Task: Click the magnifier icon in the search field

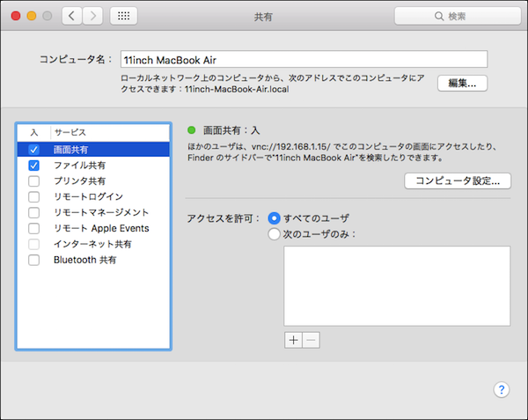Action: click(x=439, y=16)
